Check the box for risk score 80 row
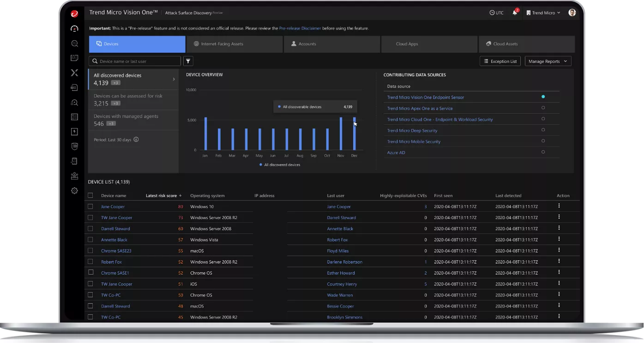This screenshot has width=644, height=343. pyautogui.click(x=90, y=207)
